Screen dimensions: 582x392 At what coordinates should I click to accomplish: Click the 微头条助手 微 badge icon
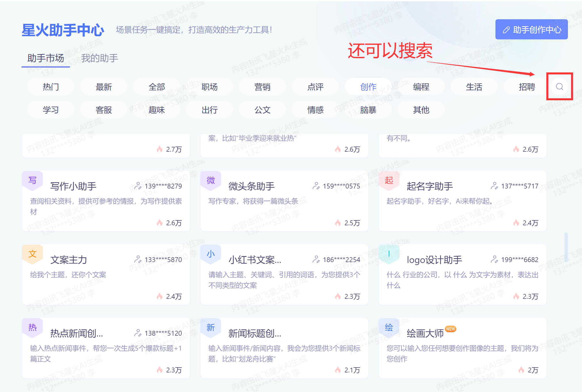point(211,180)
